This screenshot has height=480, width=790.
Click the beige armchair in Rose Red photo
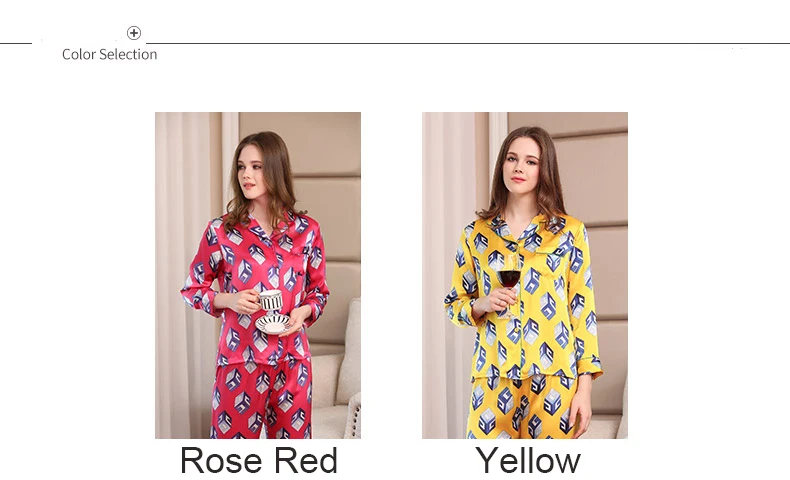pyautogui.click(x=337, y=375)
